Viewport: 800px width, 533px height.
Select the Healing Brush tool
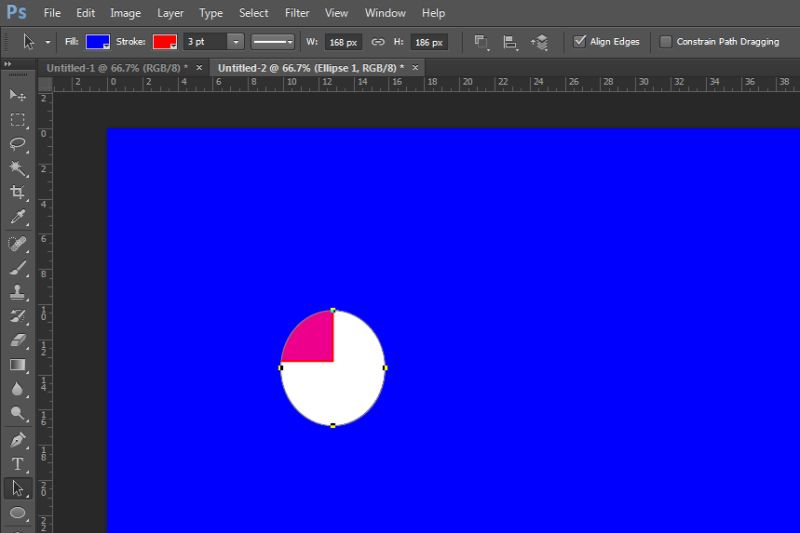tap(17, 243)
